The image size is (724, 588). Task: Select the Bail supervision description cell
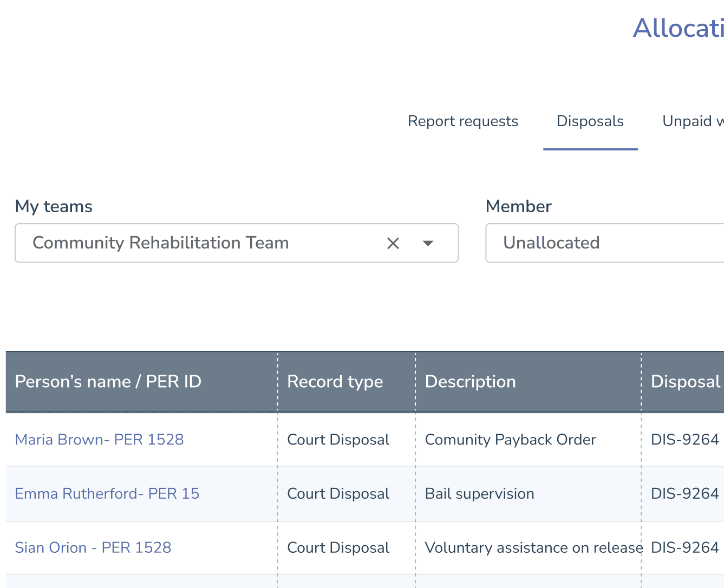tap(479, 494)
